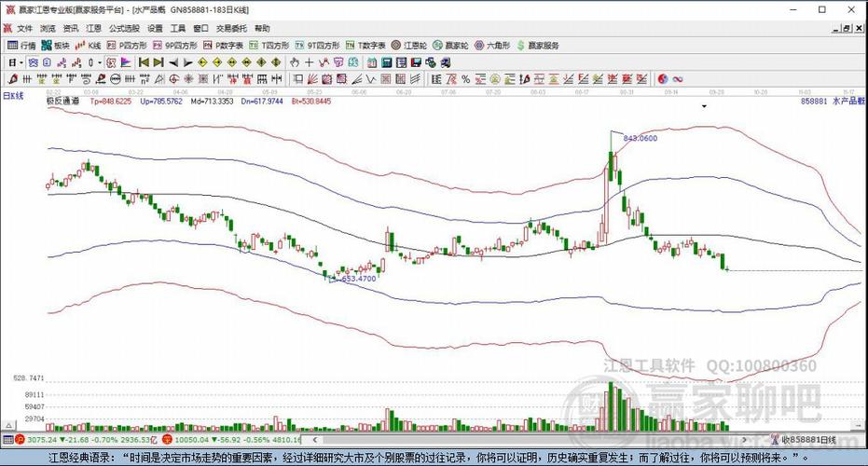The width and height of the screenshot is (868, 466).
Task: Select the rectangle drawing tool
Action: tap(297, 79)
